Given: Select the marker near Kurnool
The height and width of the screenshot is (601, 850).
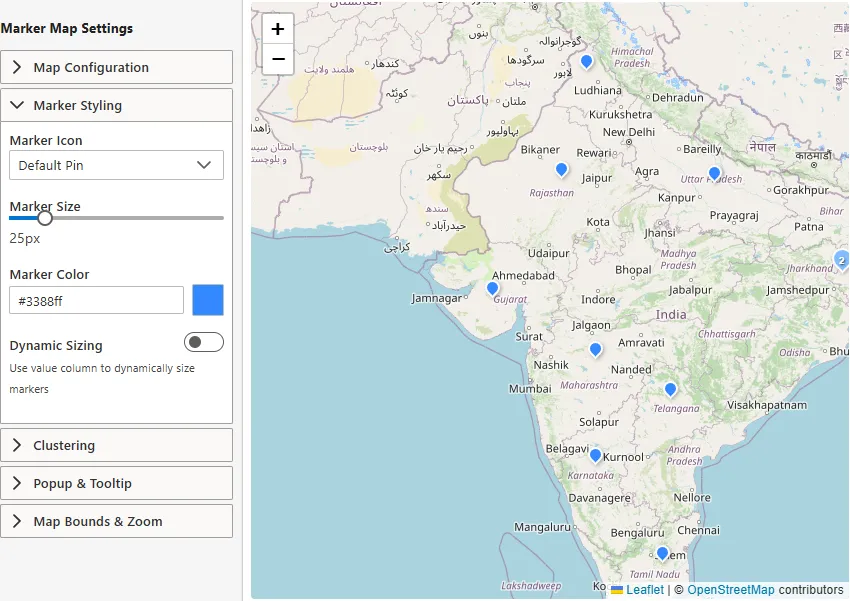Looking at the screenshot, I should coord(595,454).
